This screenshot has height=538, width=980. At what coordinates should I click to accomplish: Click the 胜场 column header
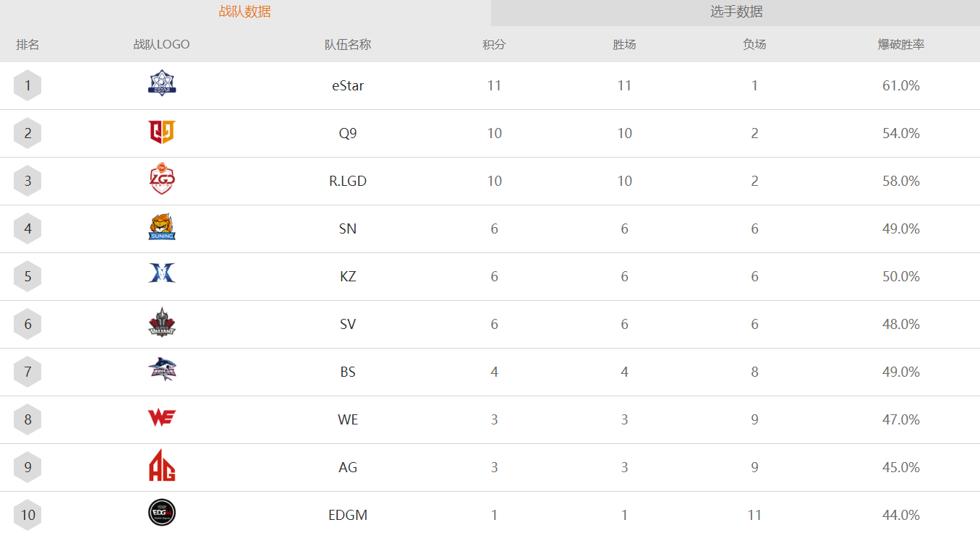point(624,44)
